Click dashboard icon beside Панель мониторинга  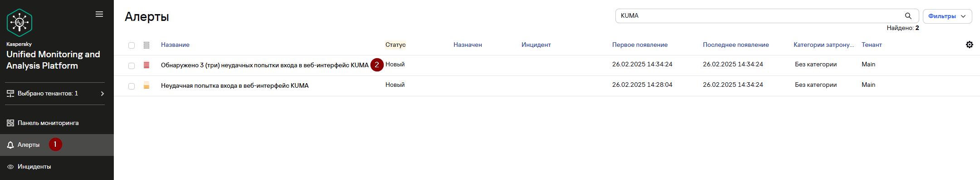10,123
